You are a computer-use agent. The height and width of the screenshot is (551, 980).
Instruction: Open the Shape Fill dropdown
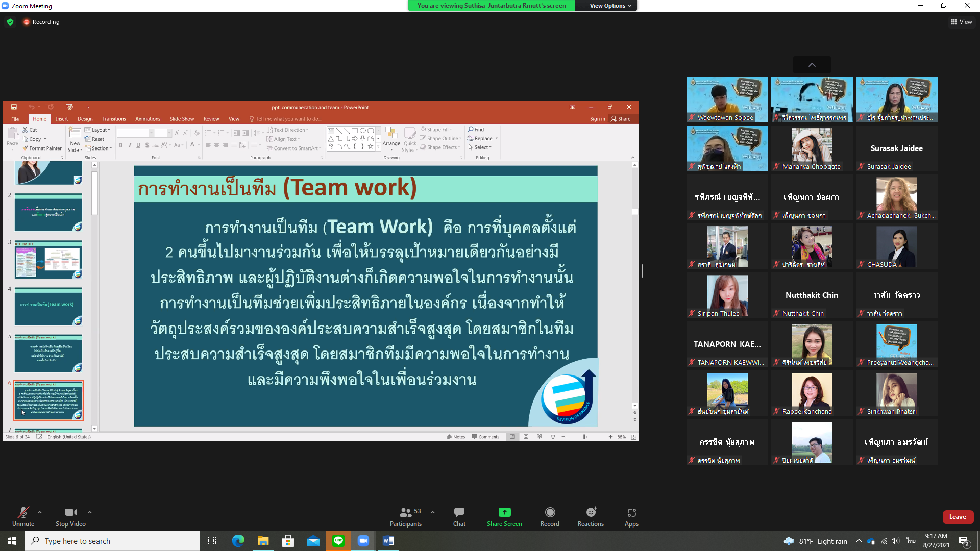(x=437, y=130)
